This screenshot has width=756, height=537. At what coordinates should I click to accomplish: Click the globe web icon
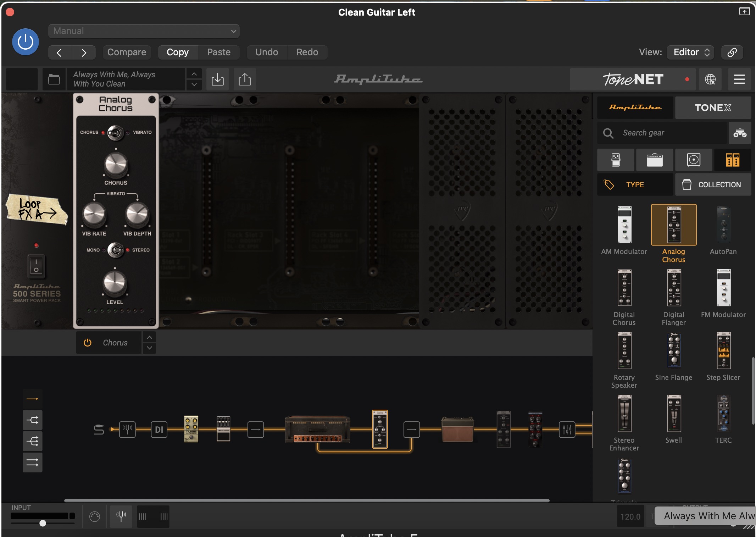tap(710, 79)
